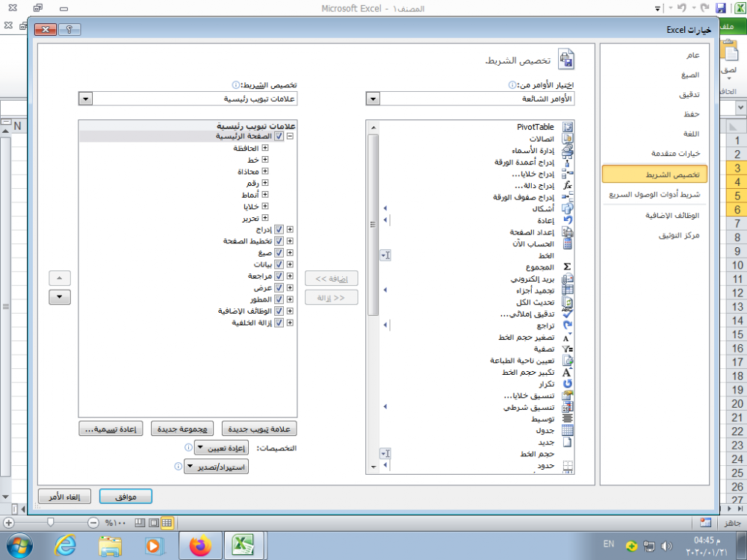Viewport: 747px width, 560px height.
Task: Click the إدراج أعمدة الورقة icon
Action: (567, 162)
